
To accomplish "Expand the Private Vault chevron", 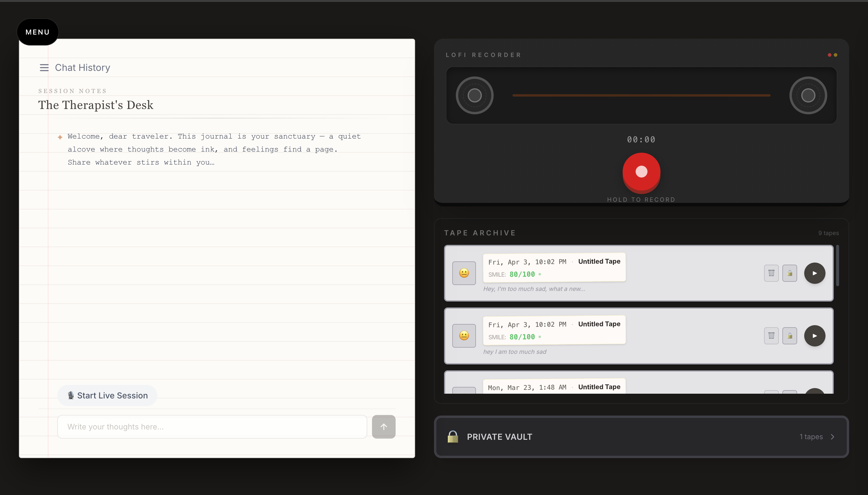I will [x=832, y=437].
